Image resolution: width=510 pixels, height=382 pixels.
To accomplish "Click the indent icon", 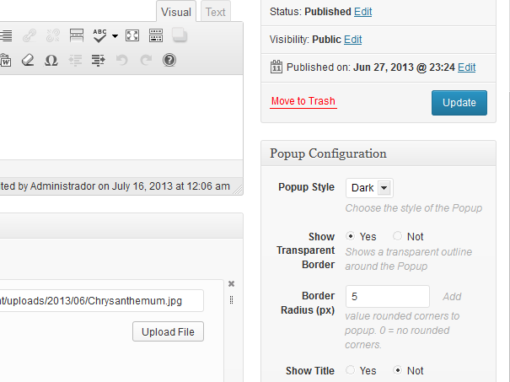I will click(98, 60).
